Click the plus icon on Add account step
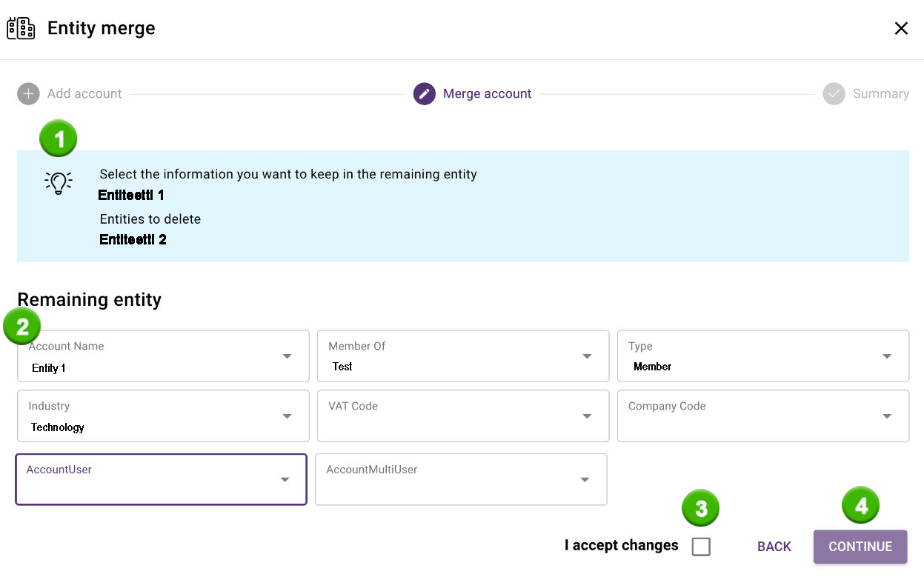 27,93
